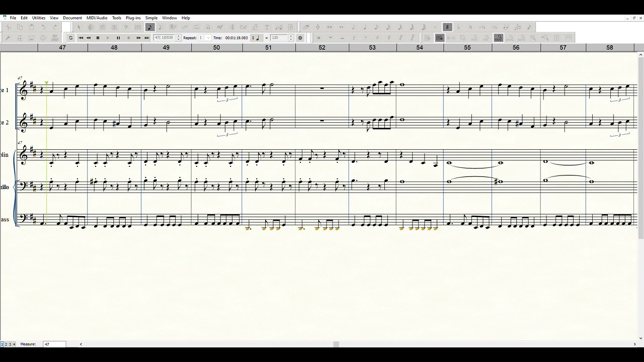Click the horizontal scrollbar thumb

click(336, 344)
